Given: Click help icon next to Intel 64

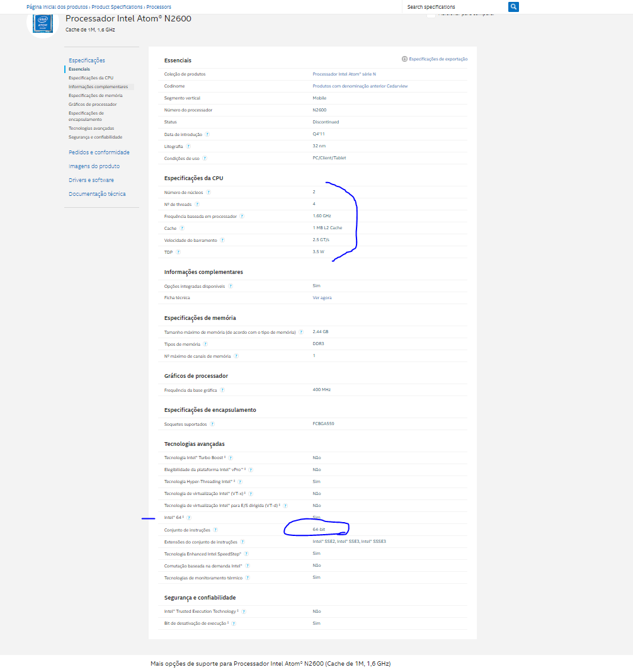Looking at the screenshot, I should coord(189,518).
